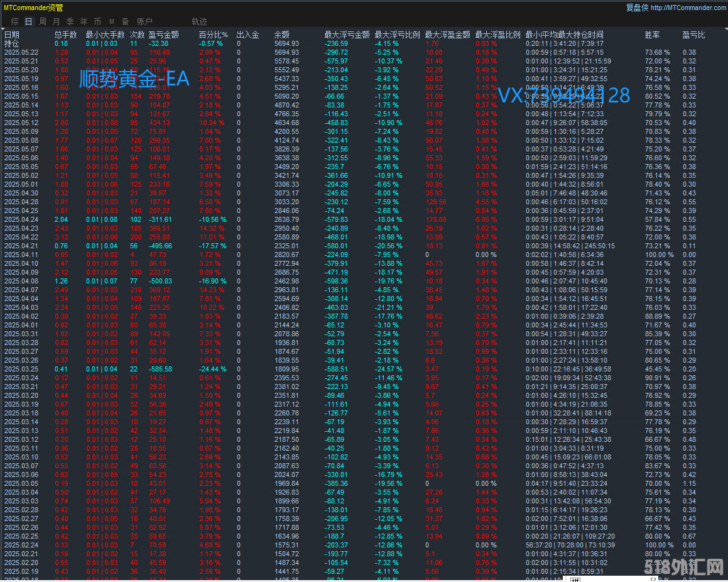Open the http://MTCommander.com link
The image size is (728, 582).
[x=688, y=8]
